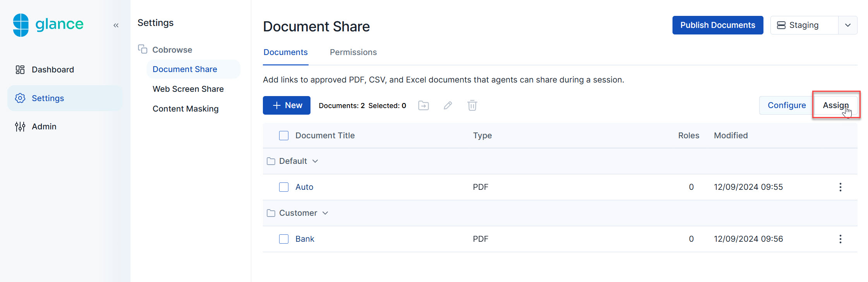Tick the checkbox for Auto document

(x=284, y=187)
